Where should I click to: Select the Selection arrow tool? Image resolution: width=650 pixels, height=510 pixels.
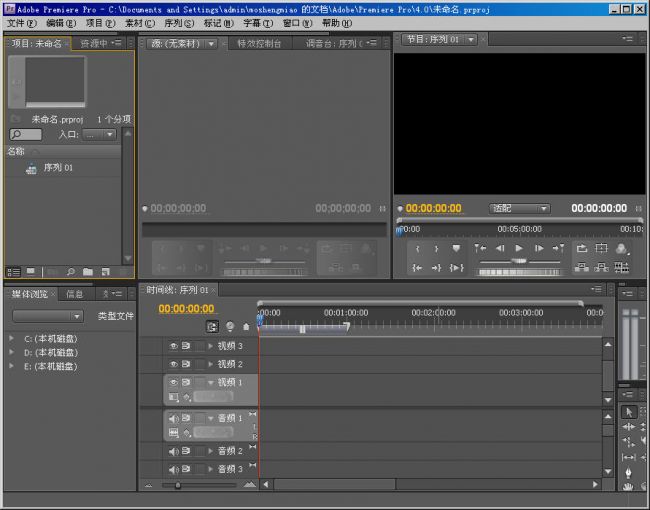629,412
